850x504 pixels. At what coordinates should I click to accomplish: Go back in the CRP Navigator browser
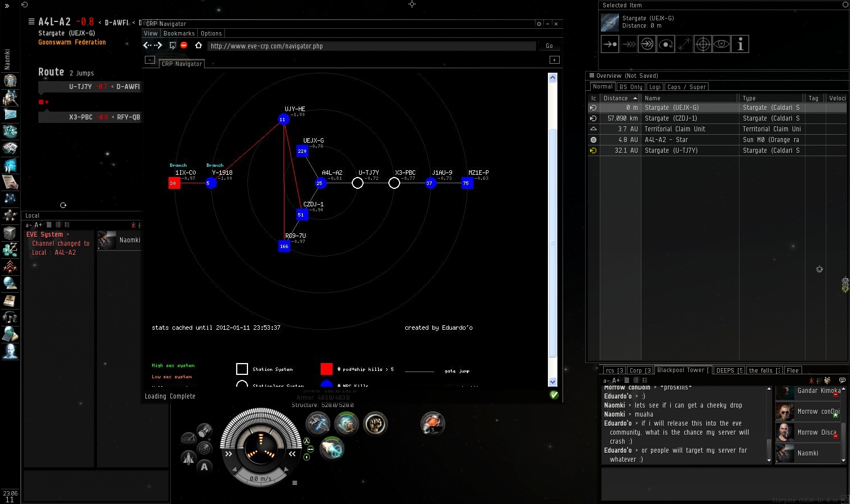point(148,46)
